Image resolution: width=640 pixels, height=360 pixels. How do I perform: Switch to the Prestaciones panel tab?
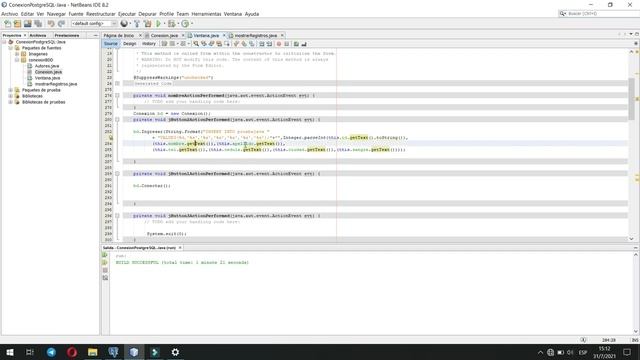coord(67,36)
